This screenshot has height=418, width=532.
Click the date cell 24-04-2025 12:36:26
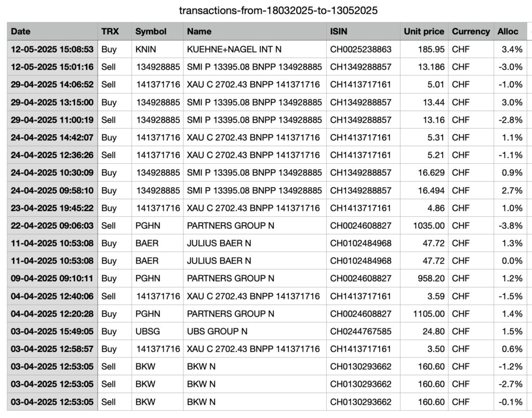click(x=52, y=155)
